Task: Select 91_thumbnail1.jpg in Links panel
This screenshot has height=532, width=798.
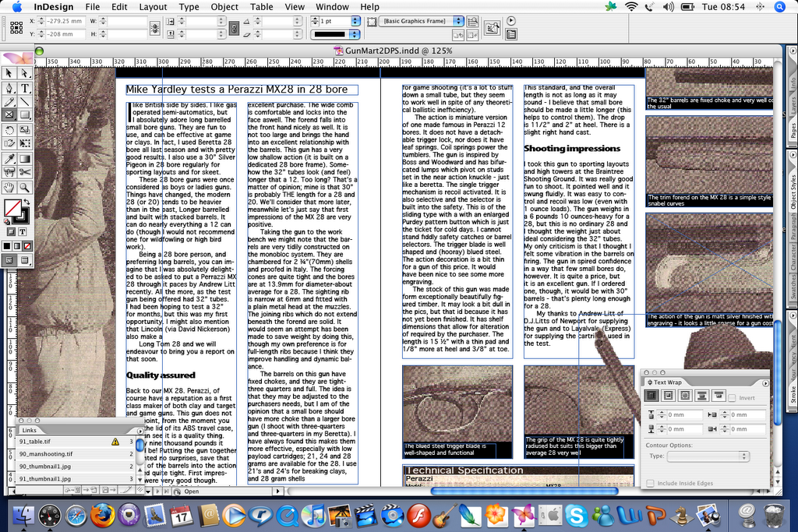Action: tap(76, 478)
